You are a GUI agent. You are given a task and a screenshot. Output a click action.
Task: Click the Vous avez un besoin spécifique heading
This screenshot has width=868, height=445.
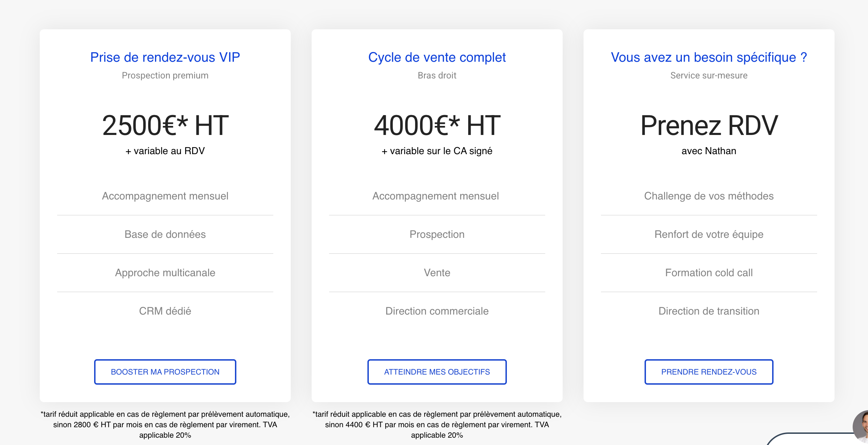click(709, 57)
